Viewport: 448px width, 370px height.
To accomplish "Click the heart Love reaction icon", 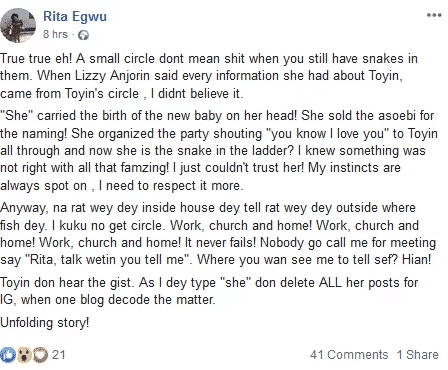I will (40, 355).
